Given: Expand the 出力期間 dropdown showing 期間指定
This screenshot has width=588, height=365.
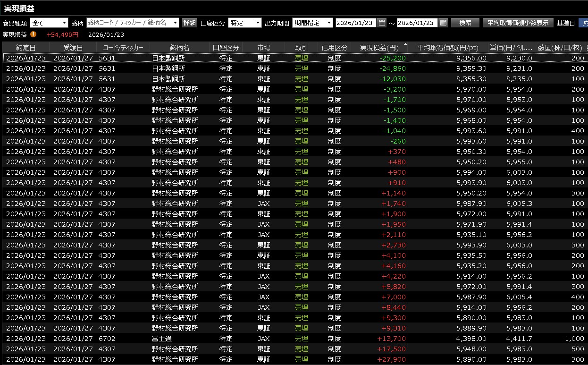Looking at the screenshot, I should (329, 23).
